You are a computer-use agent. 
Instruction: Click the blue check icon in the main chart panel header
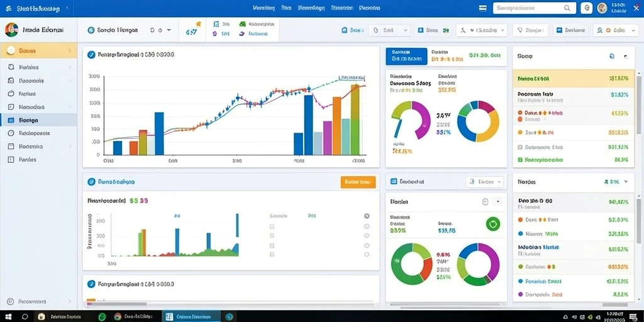[92, 55]
